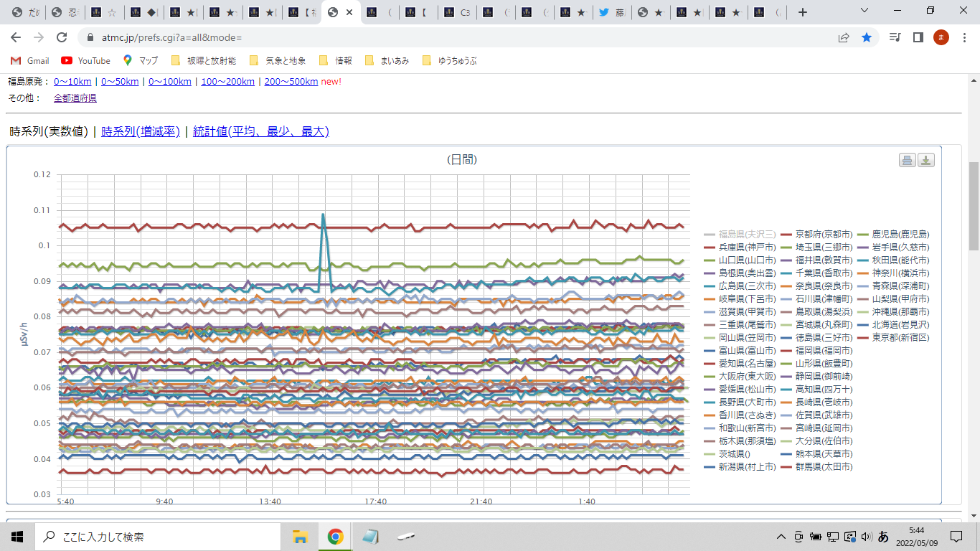Hide the 新潟県(村上市) series

pyautogui.click(x=740, y=466)
